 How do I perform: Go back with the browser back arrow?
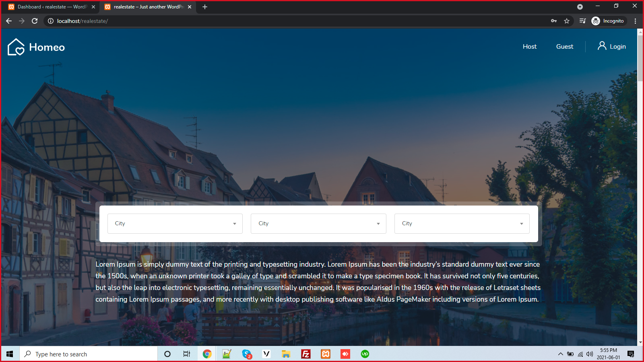9,21
